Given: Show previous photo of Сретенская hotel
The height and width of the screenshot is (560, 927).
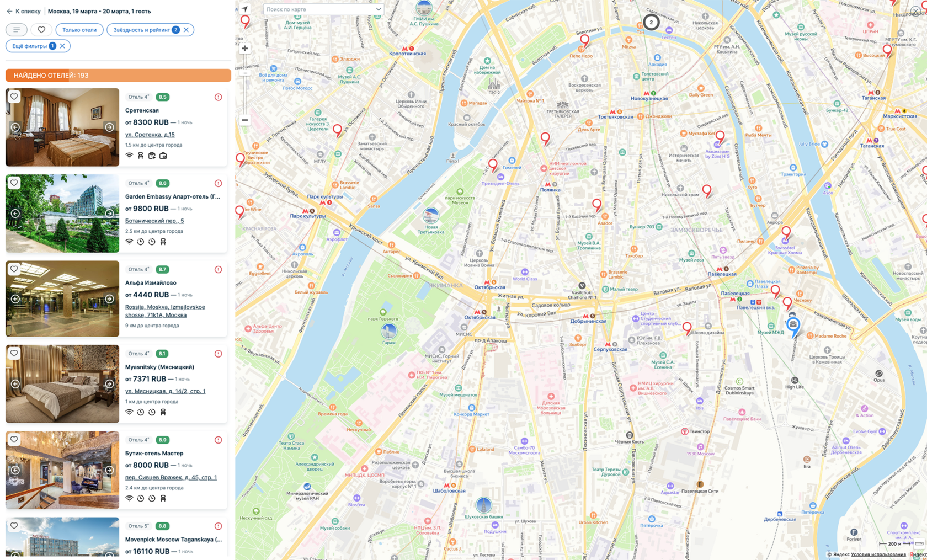Looking at the screenshot, I should click(x=15, y=127).
